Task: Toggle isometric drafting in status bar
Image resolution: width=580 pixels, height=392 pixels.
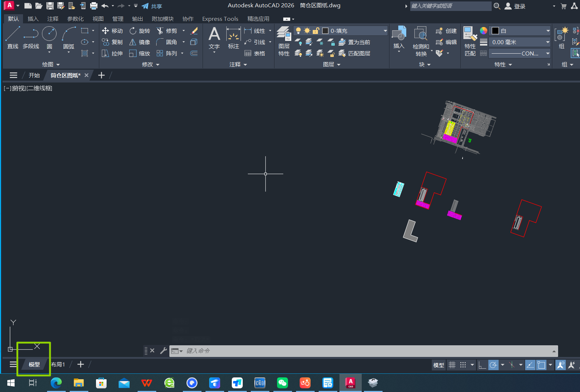Action: [x=512, y=365]
